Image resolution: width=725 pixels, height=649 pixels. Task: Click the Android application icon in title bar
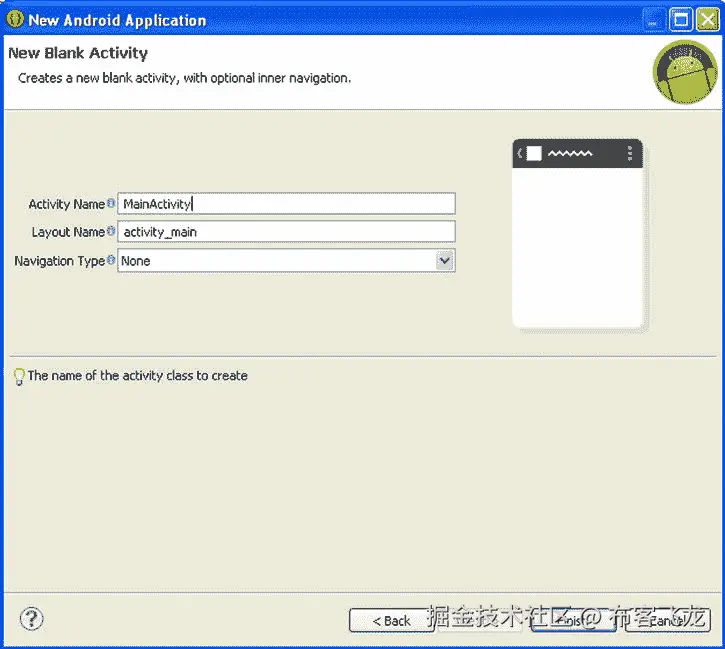pos(15,19)
